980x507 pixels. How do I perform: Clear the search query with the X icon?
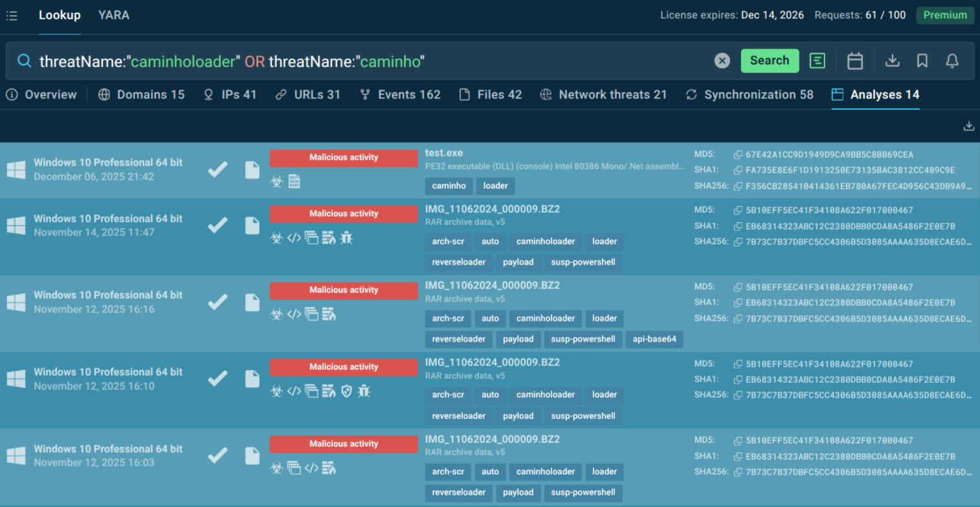[x=722, y=61]
